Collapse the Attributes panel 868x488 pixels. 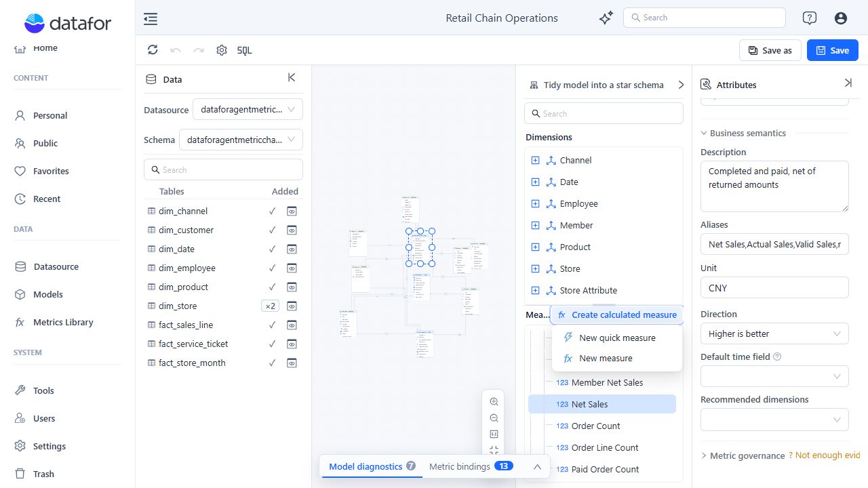tap(848, 83)
